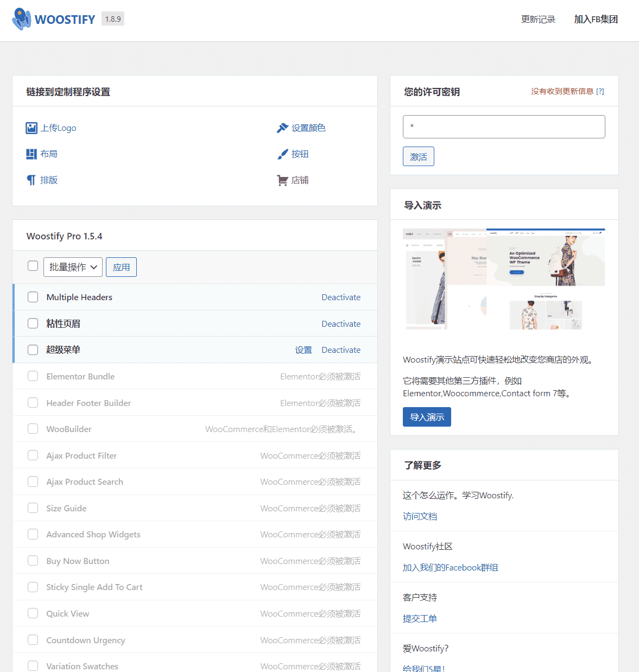Click the 应用 button
The width and height of the screenshot is (639, 672).
121,267
